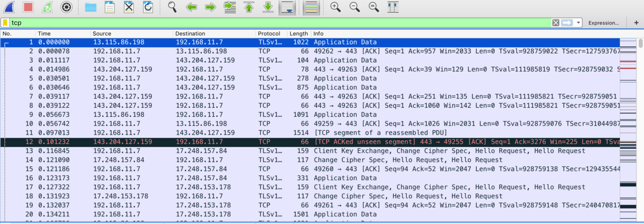Select packet 2 with time 0.000078

[310, 51]
